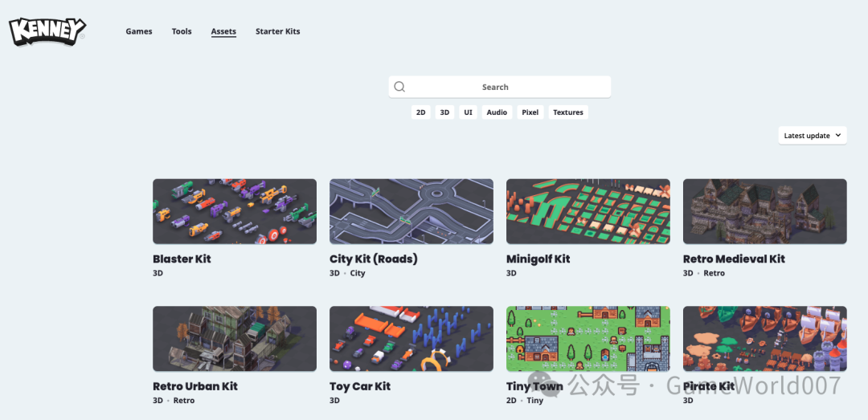This screenshot has width=868, height=420.
Task: Click the Retro Urban Kit title
Action: click(195, 386)
